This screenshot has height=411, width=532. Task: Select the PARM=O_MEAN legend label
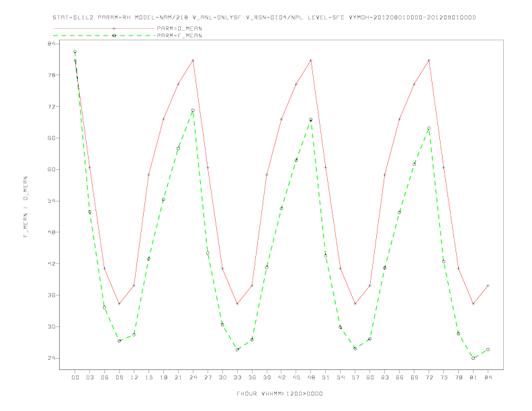pos(179,28)
